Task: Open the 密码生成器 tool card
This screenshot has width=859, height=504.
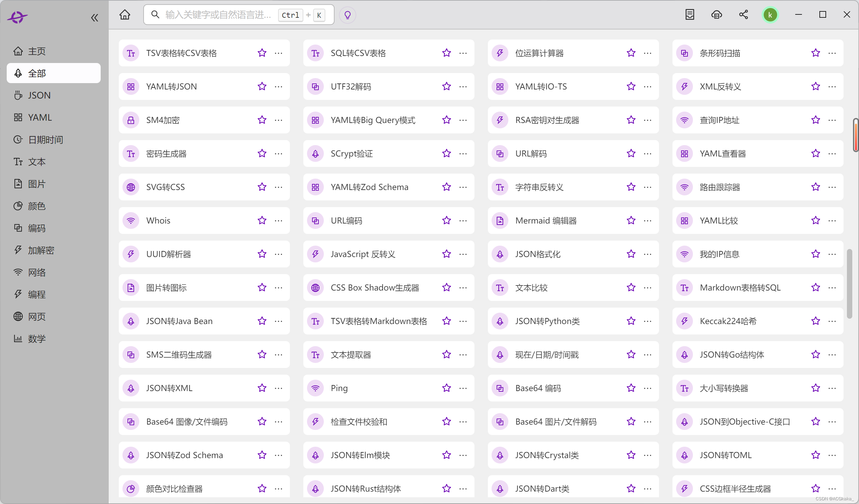Action: click(166, 153)
